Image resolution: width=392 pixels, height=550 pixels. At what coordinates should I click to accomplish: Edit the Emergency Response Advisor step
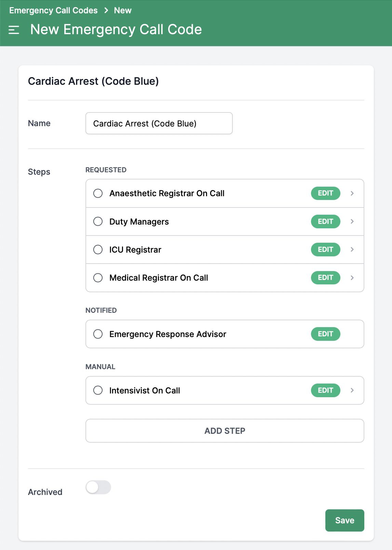pos(325,334)
